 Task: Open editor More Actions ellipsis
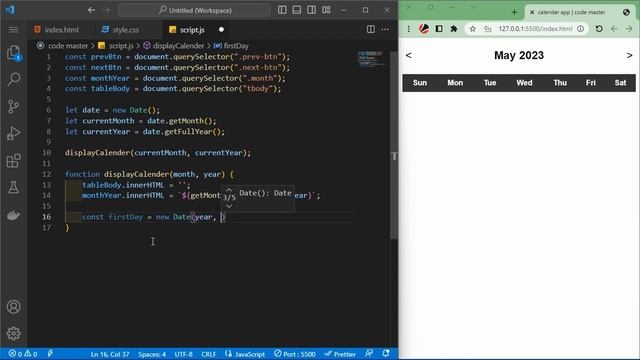click(x=385, y=29)
